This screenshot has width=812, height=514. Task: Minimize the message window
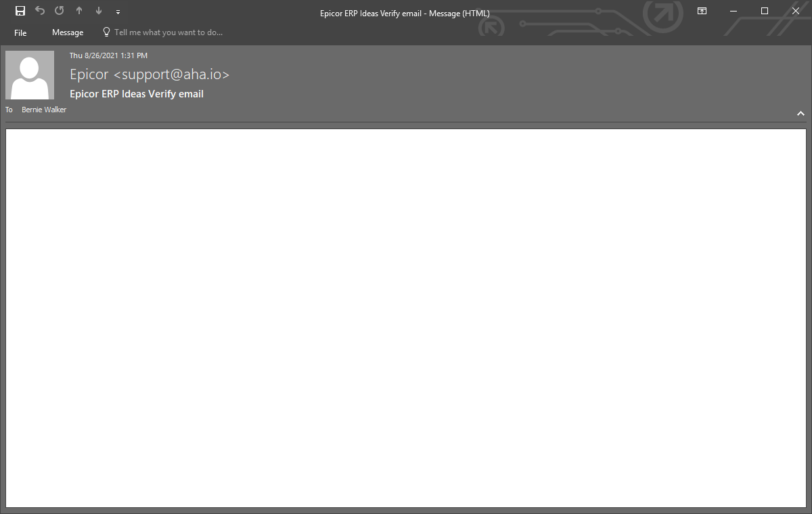tap(734, 11)
